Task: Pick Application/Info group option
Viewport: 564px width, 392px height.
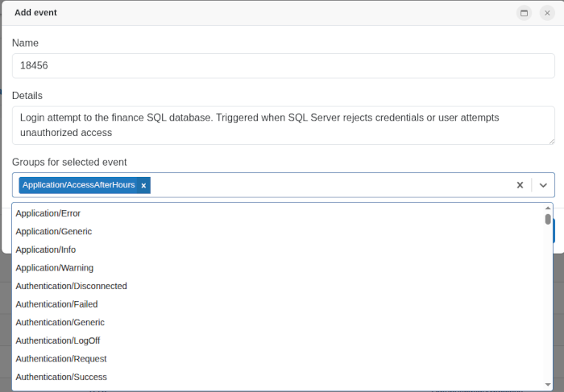Action: pos(46,250)
